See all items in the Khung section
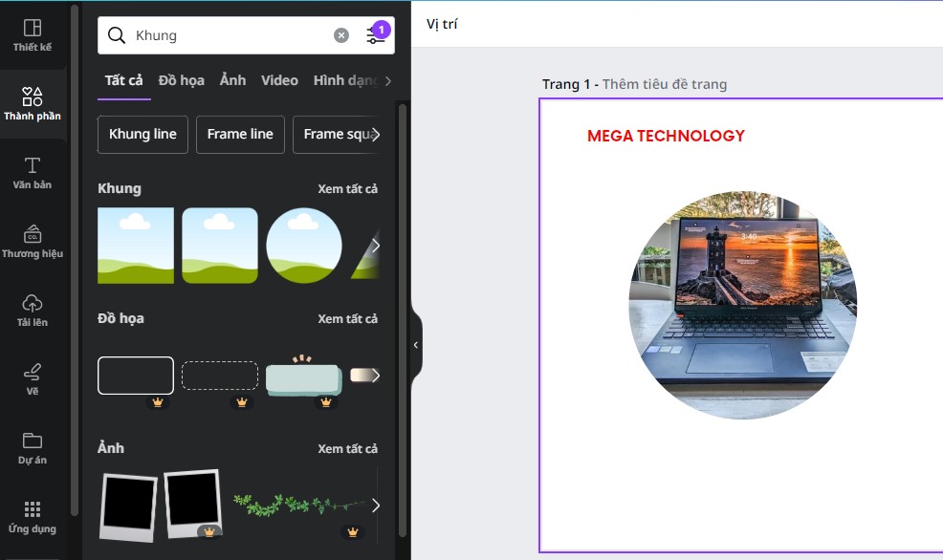The height and width of the screenshot is (560, 943). [x=347, y=188]
